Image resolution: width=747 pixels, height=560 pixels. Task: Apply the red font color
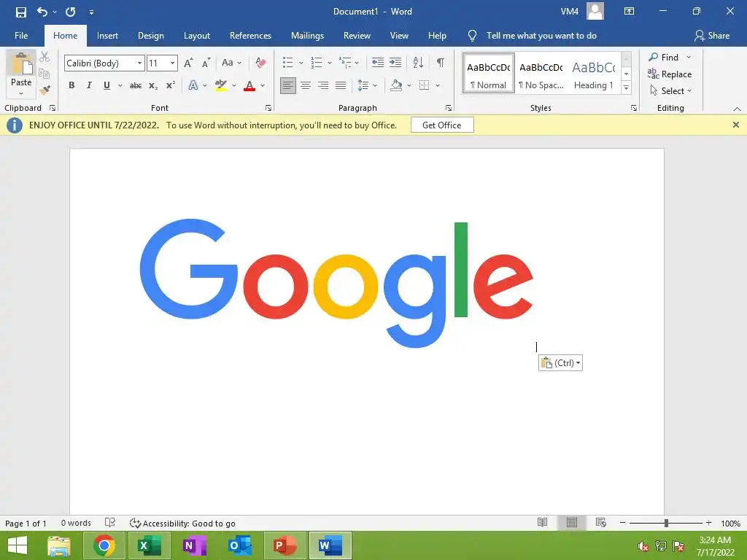[249, 86]
